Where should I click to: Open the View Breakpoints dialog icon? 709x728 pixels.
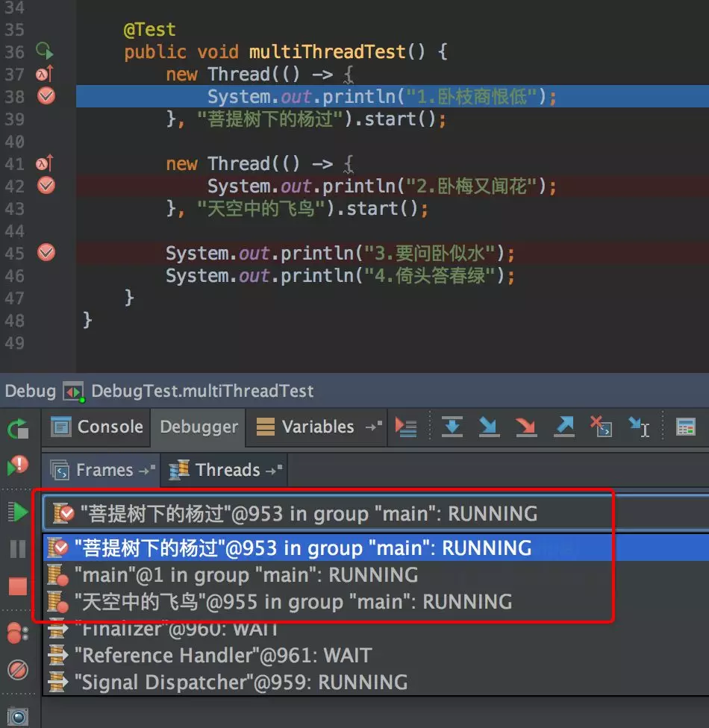point(18,633)
